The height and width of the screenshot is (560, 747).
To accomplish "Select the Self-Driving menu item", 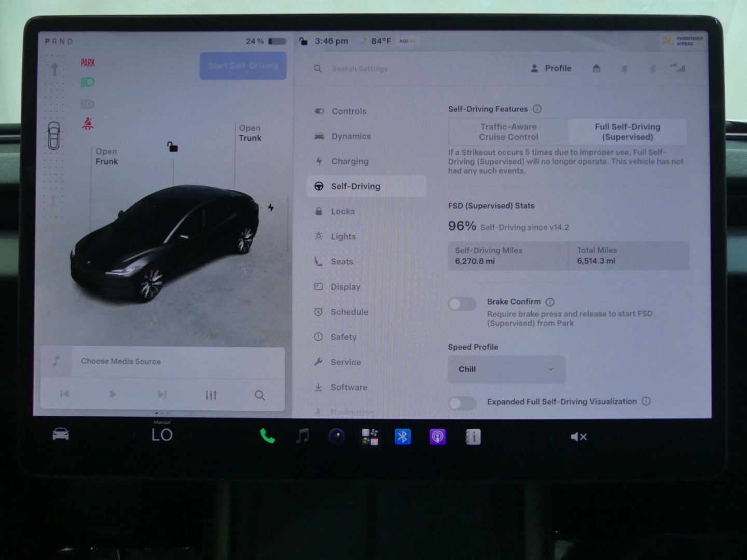I will 367,186.
